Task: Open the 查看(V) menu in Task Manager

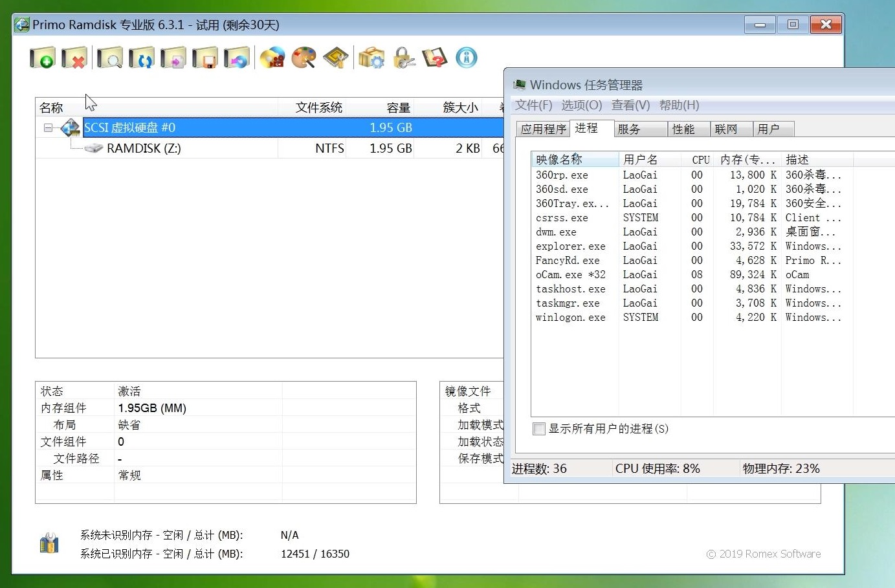Action: [631, 105]
